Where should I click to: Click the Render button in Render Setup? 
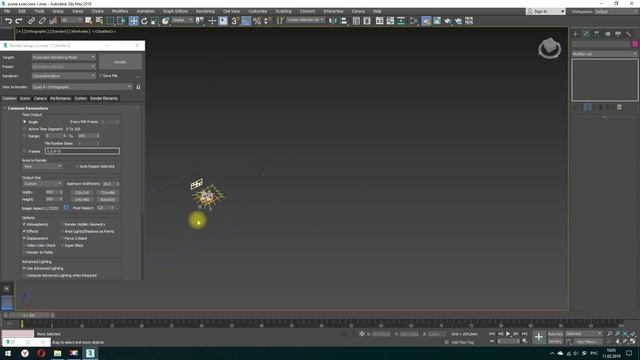[120, 62]
